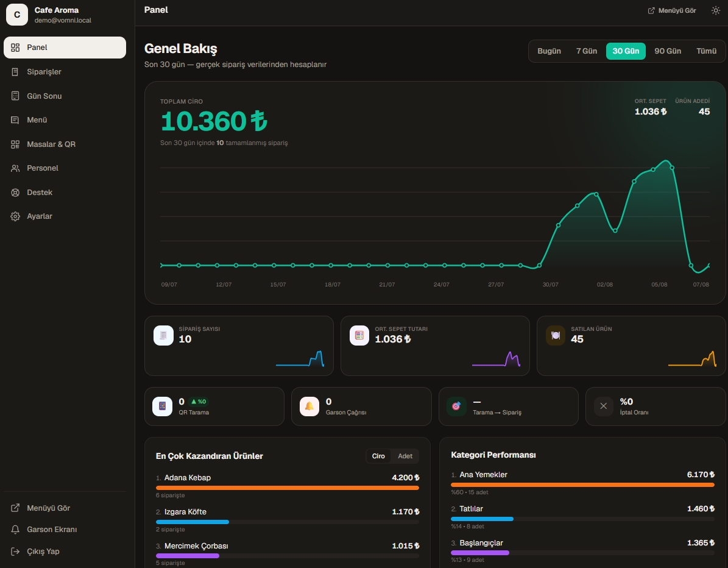This screenshot has height=568, width=728.
Task: Toggle the light theme sun icon
Action: [x=715, y=10]
